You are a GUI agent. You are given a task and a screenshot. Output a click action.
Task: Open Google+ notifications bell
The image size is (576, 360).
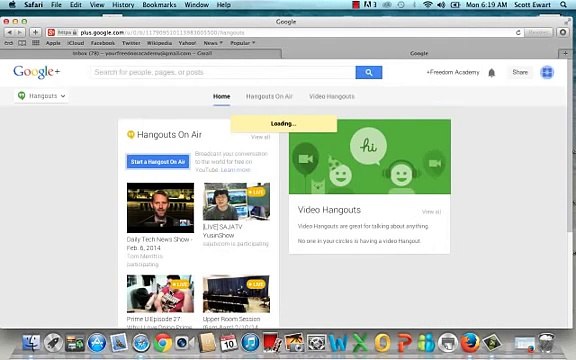(492, 73)
